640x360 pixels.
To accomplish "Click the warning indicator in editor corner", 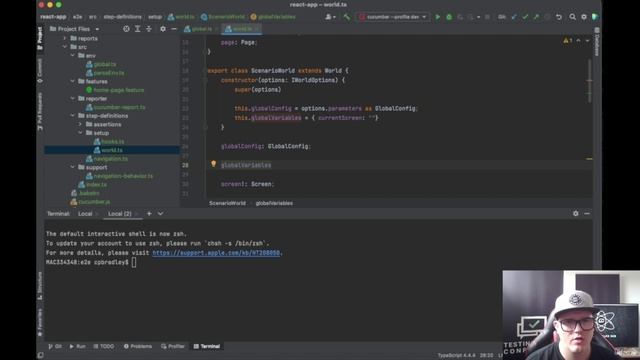I will pyautogui.click(x=567, y=40).
